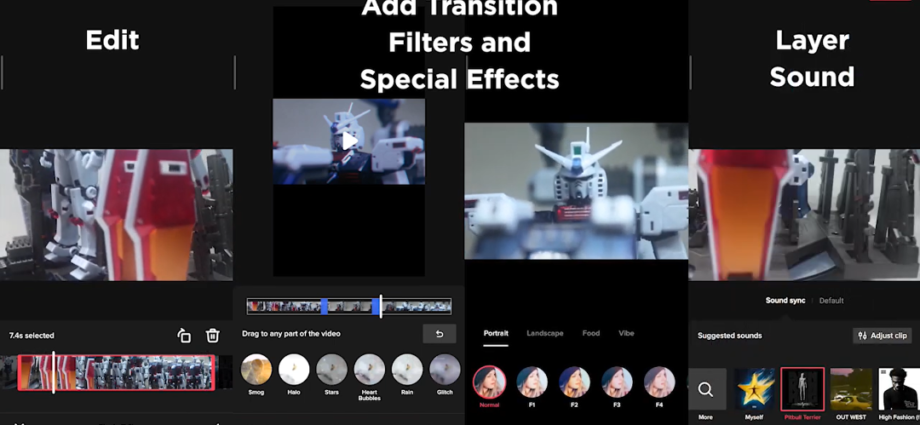Choose the Heart Bubbles effect

coord(369,371)
